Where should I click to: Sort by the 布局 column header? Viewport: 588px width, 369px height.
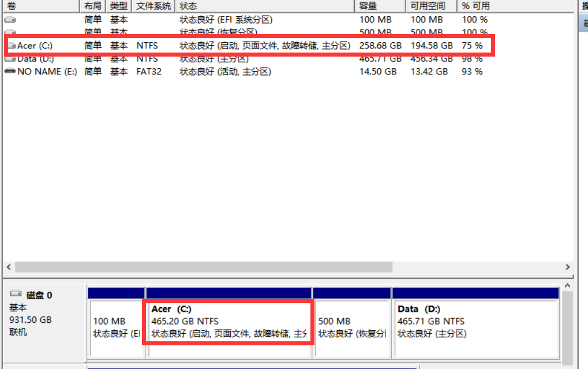pos(93,6)
